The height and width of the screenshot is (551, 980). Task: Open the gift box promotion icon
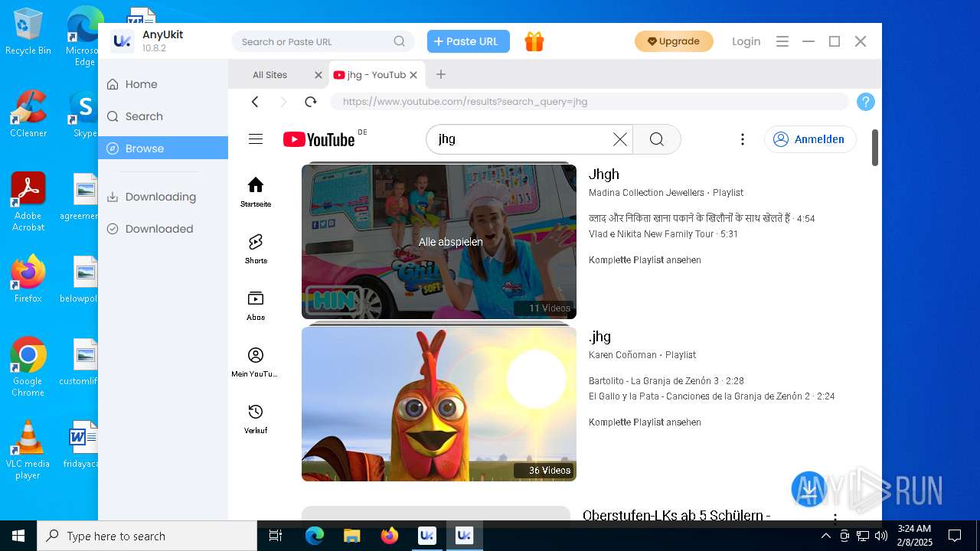point(534,41)
